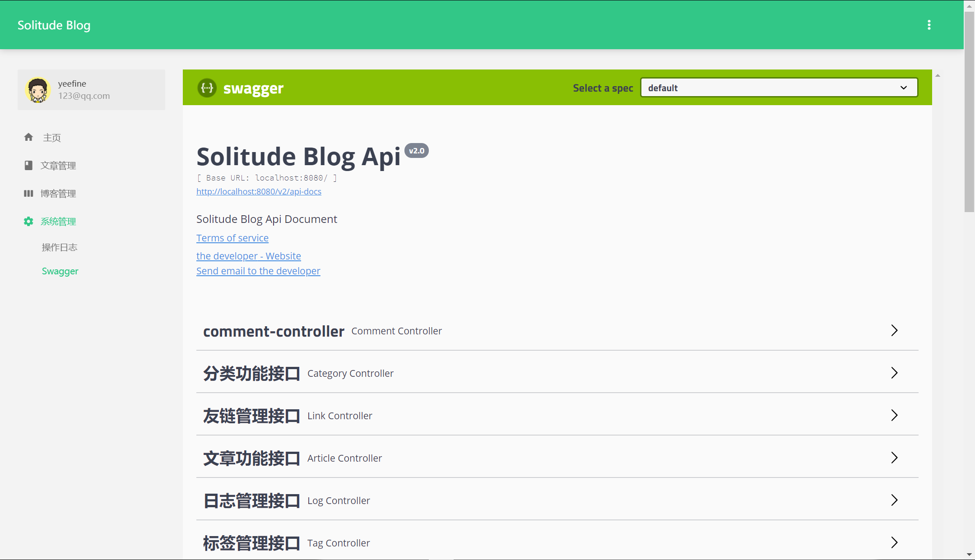
Task: Click yeefine user avatar
Action: [x=38, y=90]
